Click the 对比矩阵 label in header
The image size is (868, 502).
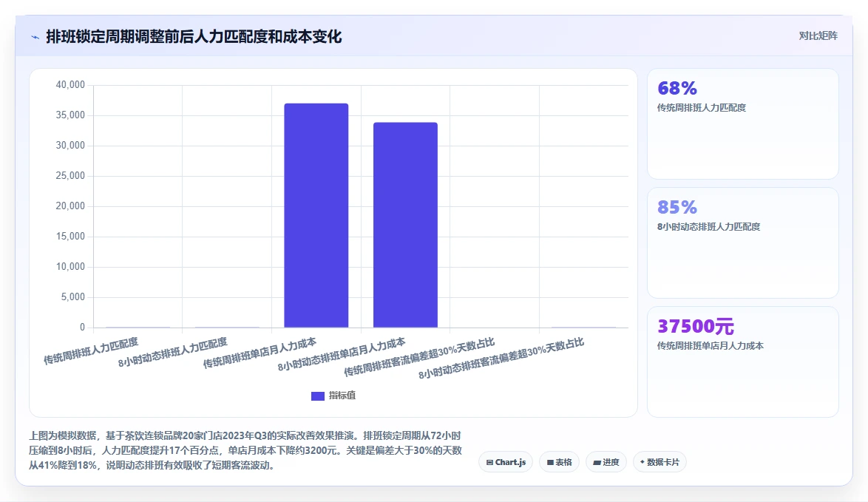pyautogui.click(x=818, y=36)
